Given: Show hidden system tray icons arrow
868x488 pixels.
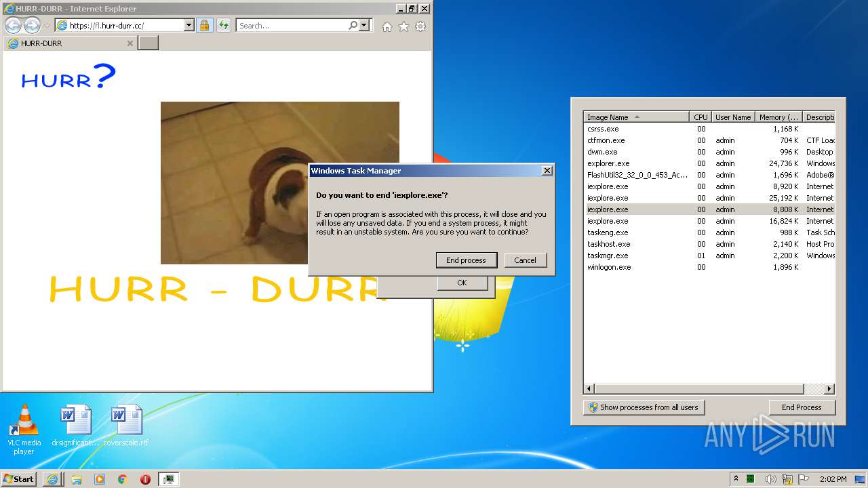Looking at the screenshot, I should [736, 479].
